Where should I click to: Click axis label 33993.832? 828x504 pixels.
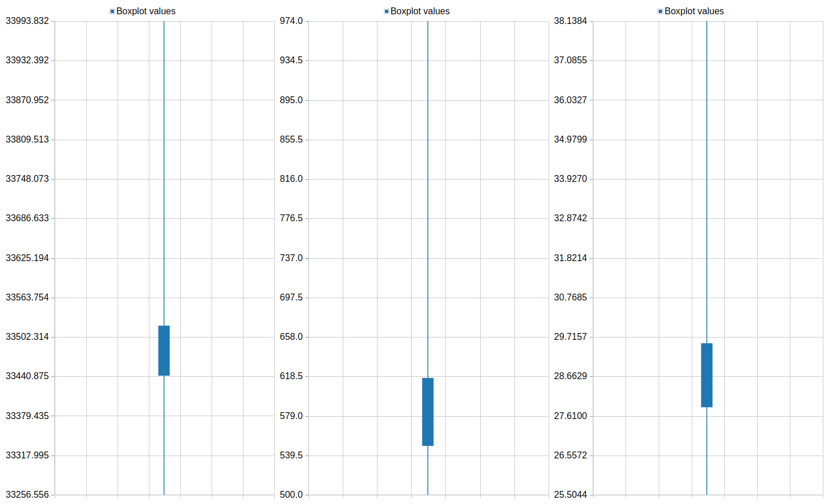tap(27, 21)
